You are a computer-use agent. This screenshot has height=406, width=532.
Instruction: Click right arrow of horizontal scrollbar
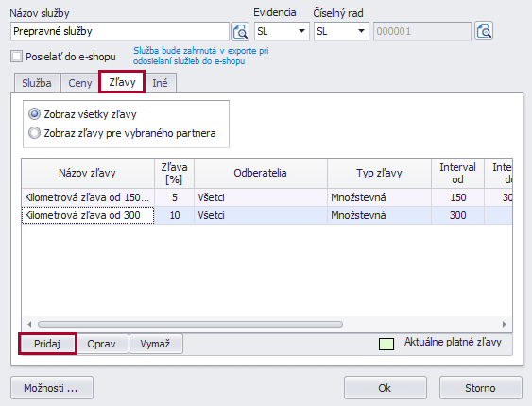pos(505,324)
